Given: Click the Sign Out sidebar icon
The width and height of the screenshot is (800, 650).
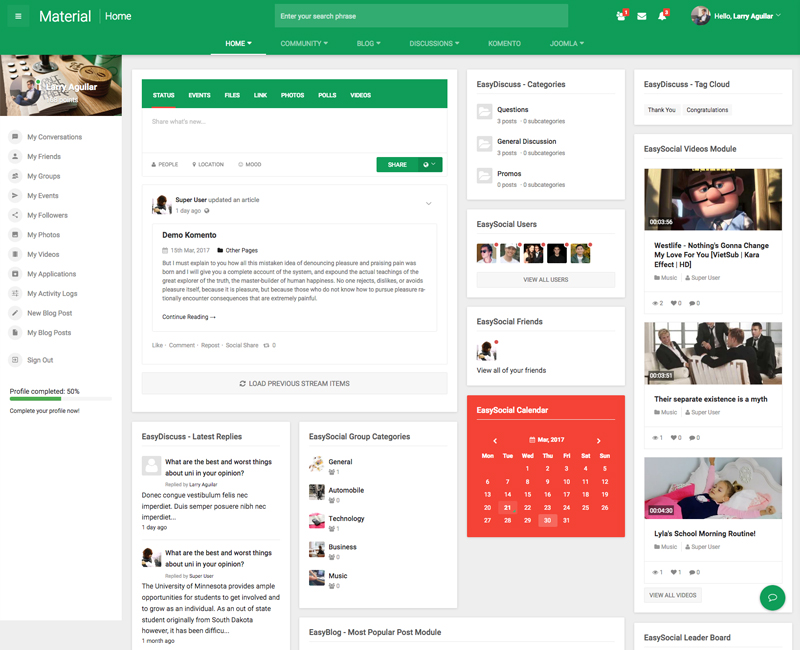Looking at the screenshot, I should coord(15,360).
